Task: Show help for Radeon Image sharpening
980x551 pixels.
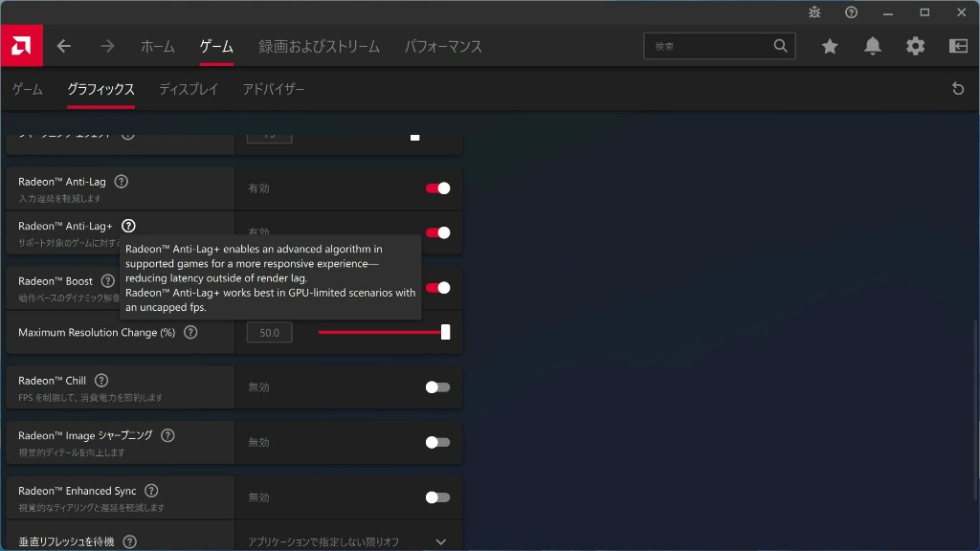Action: click(x=167, y=435)
